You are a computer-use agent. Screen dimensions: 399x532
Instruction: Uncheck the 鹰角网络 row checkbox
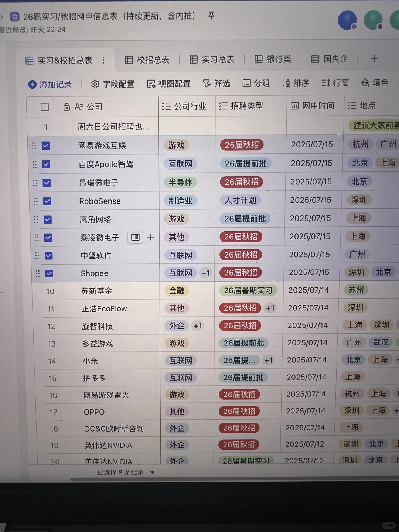click(x=48, y=219)
